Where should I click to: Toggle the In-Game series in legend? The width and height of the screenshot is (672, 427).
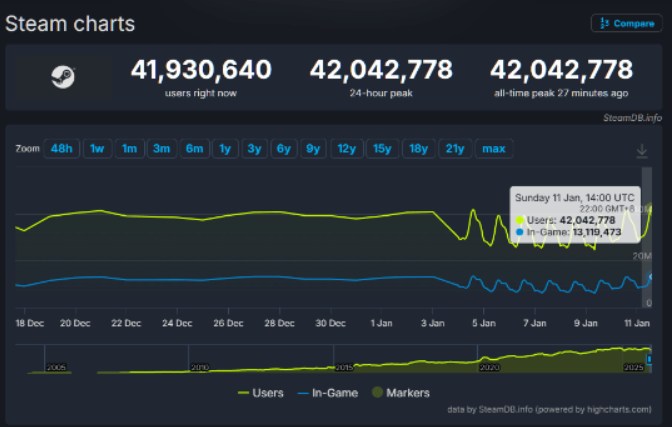point(332,393)
